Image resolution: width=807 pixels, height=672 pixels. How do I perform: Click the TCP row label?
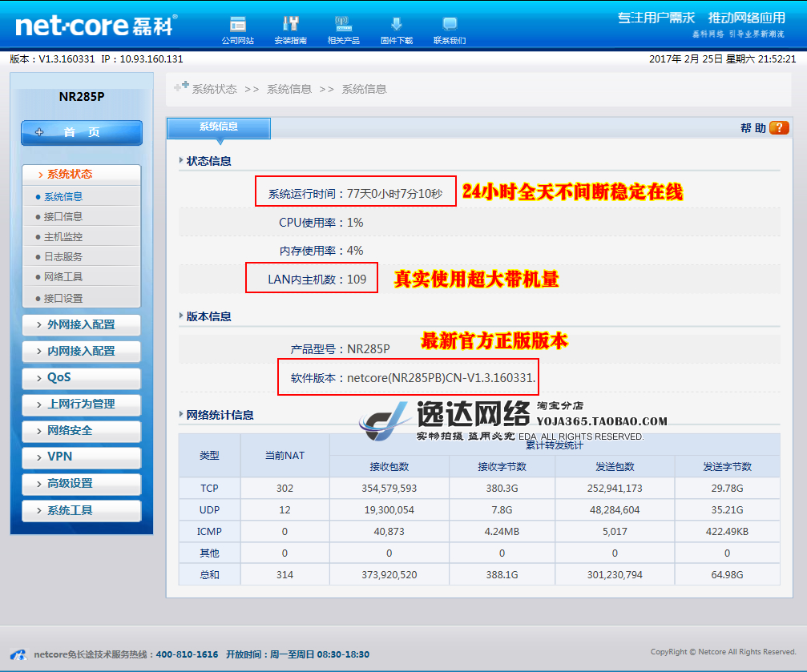coord(209,489)
